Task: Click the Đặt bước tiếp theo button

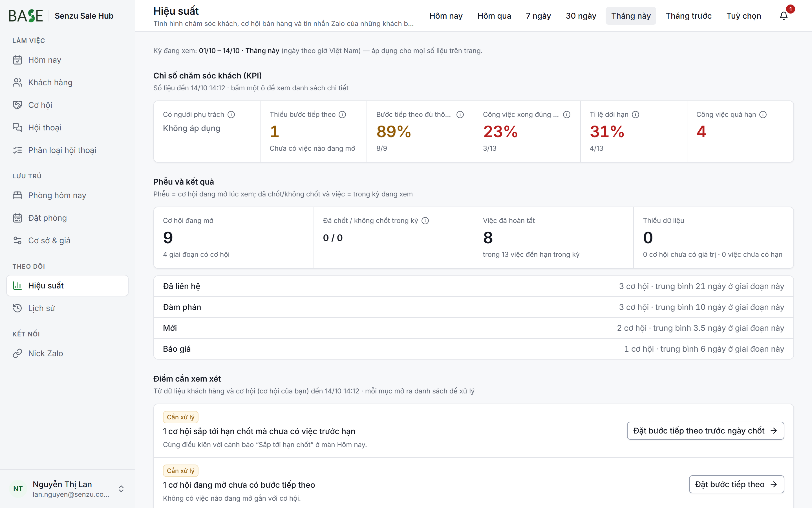Action: coord(736,484)
